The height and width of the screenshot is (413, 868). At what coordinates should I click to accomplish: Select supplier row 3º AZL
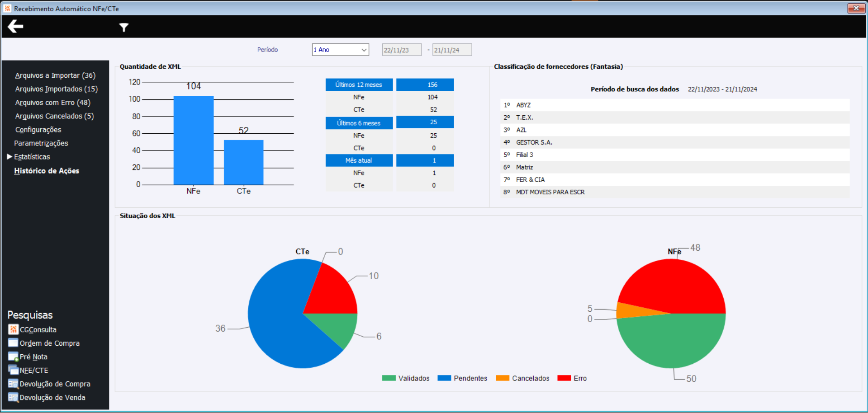[x=675, y=130]
